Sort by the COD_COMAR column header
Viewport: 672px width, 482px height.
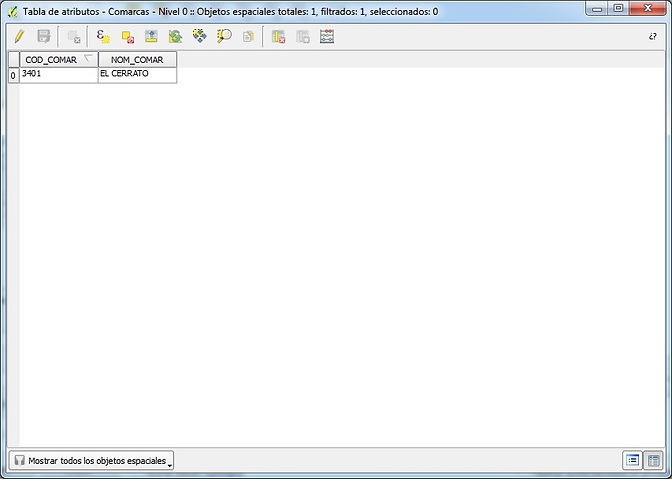point(59,60)
